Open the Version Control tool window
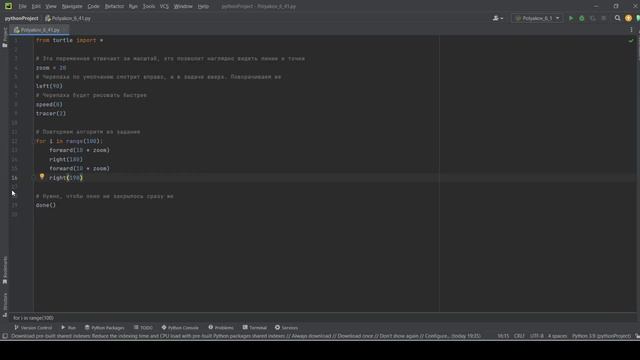The height and width of the screenshot is (360, 640). point(33,327)
